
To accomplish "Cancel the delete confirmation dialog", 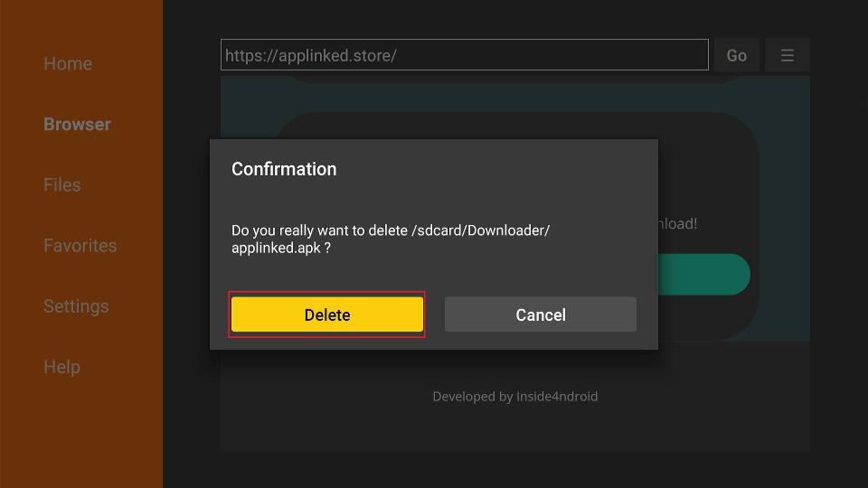I will [541, 314].
